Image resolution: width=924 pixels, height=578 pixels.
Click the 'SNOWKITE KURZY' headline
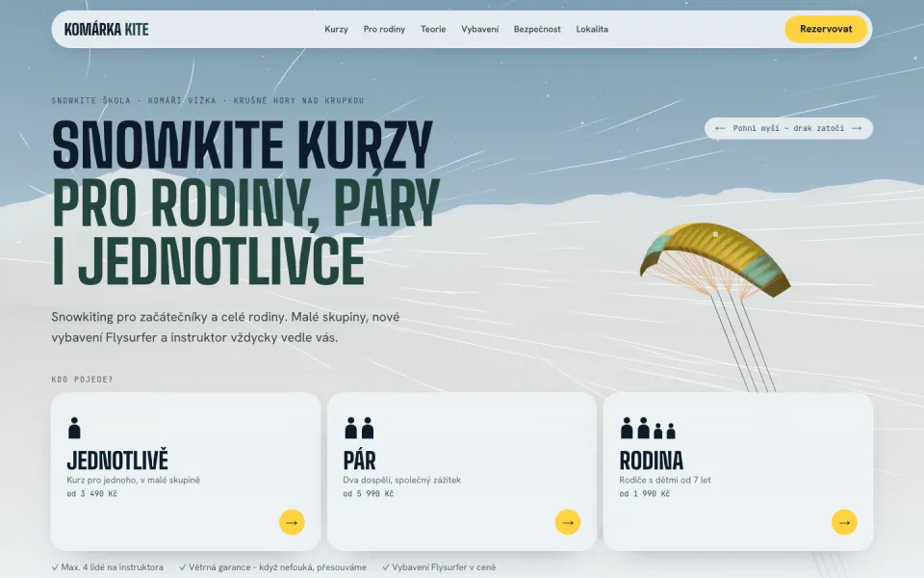pyautogui.click(x=243, y=145)
